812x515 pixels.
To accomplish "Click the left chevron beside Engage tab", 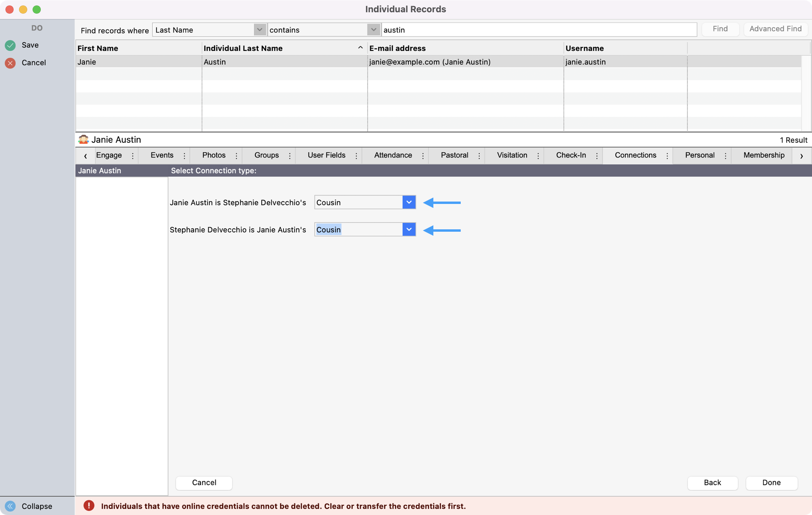I will [85, 156].
